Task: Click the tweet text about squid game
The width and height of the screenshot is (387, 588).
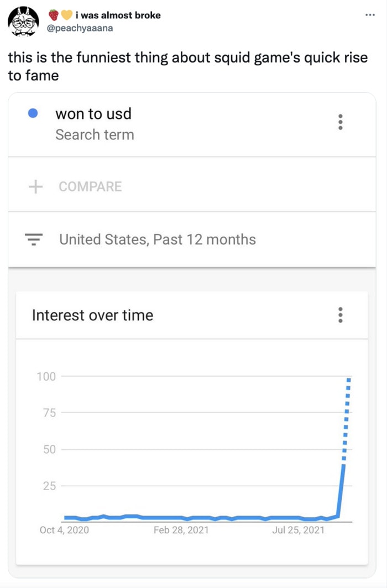Action: 187,66
